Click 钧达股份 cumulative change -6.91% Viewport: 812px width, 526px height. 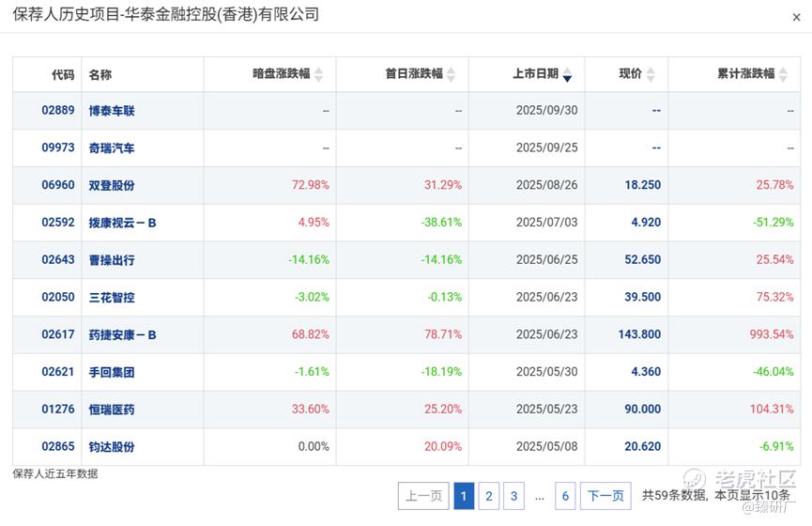click(776, 446)
